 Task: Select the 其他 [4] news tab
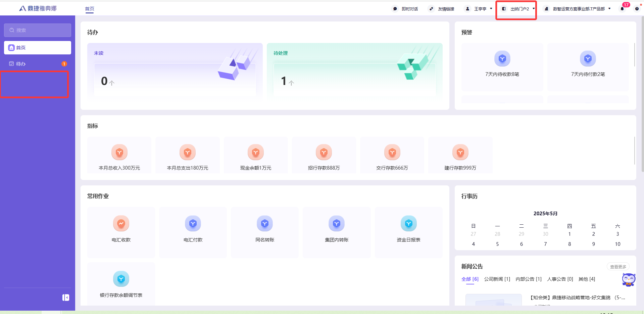coord(587,279)
